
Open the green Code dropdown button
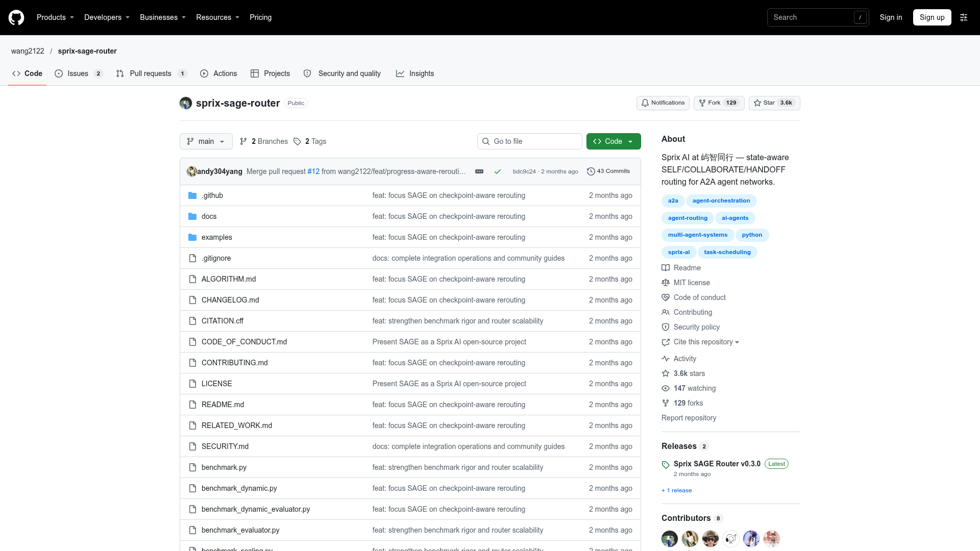[x=614, y=141]
